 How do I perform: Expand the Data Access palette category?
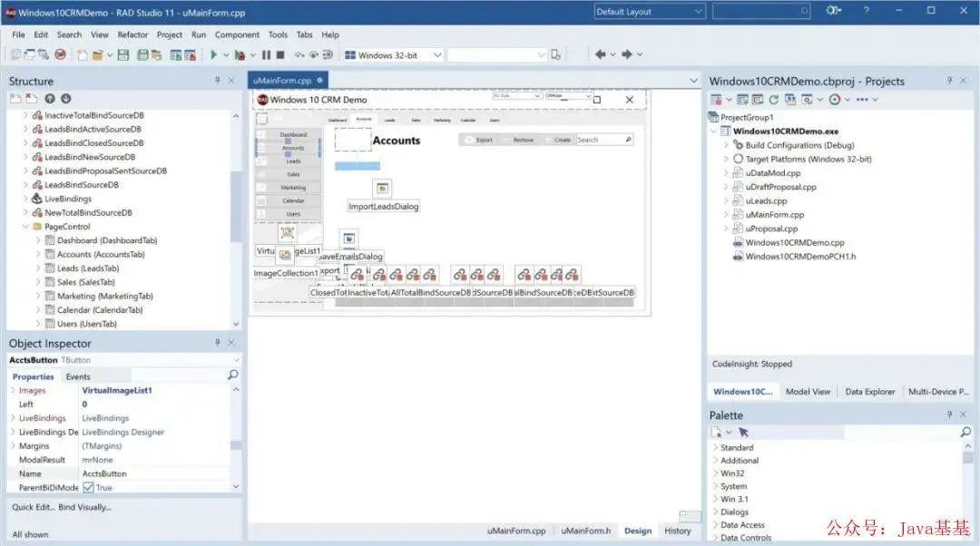(x=716, y=525)
